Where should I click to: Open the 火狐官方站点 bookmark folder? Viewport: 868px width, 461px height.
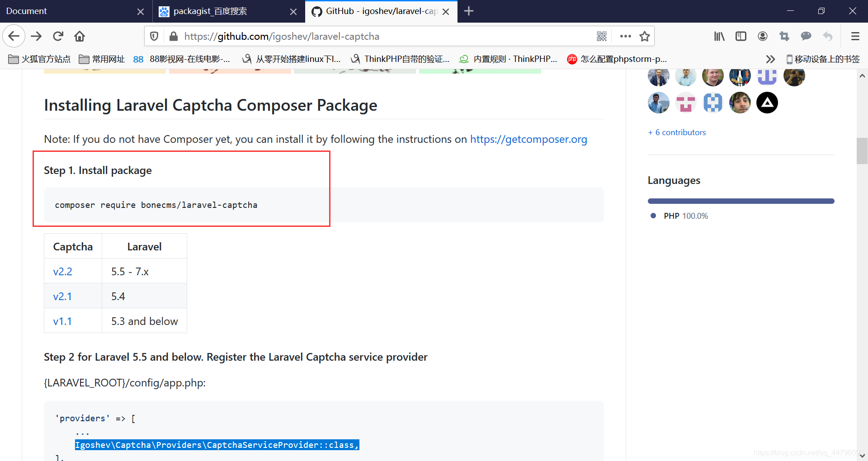click(x=39, y=59)
